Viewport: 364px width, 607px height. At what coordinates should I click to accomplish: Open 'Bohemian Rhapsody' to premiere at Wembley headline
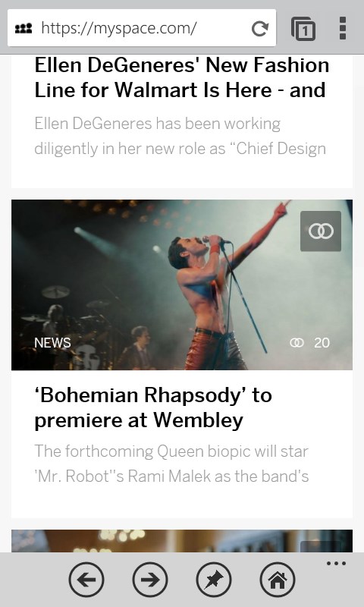153,407
